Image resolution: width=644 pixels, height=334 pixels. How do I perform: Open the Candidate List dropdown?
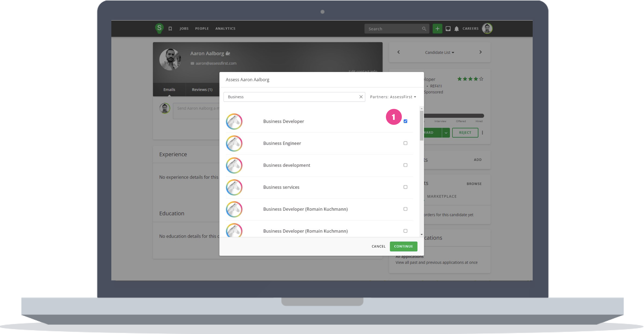click(439, 52)
